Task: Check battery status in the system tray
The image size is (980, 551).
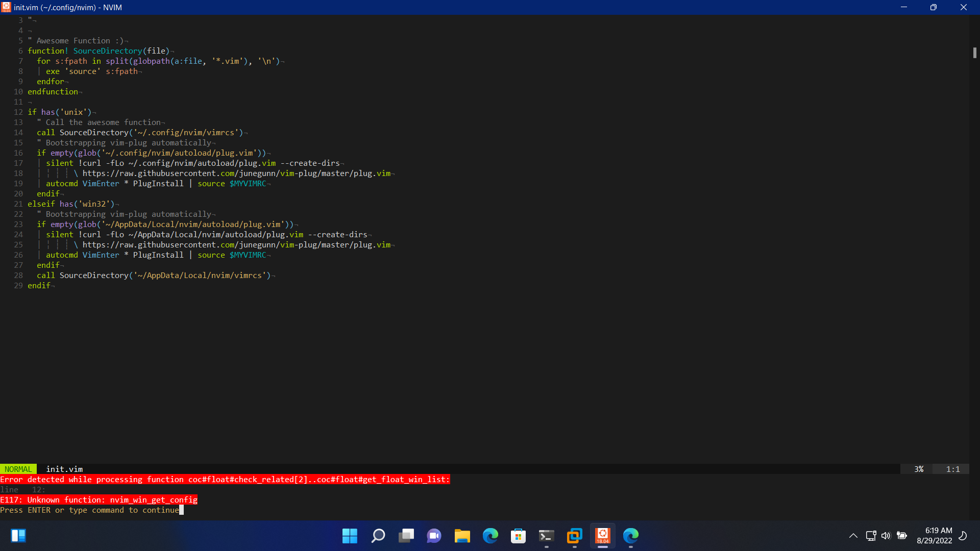Action: (901, 536)
